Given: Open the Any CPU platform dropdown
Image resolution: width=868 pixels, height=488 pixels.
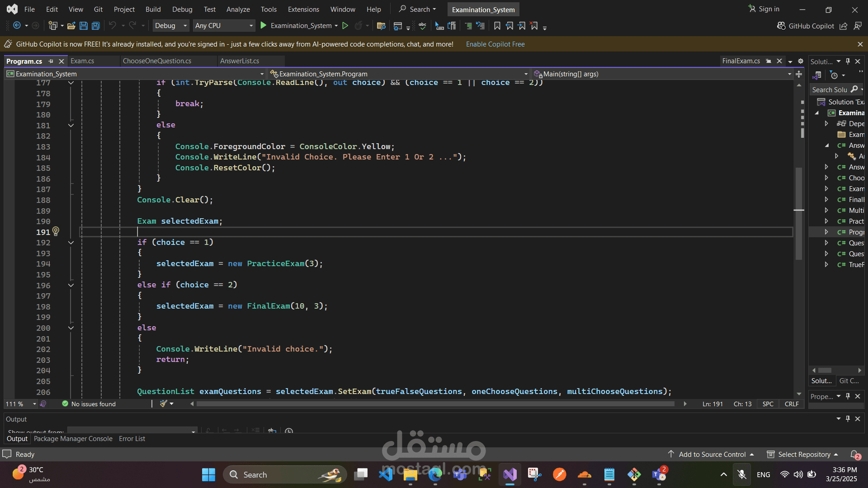Looking at the screenshot, I should [x=224, y=26].
